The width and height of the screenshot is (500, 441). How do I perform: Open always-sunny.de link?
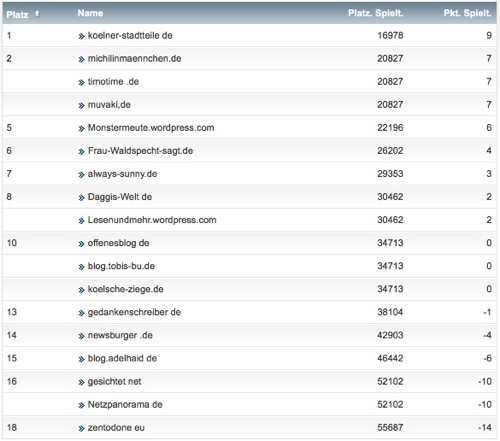[122, 174]
